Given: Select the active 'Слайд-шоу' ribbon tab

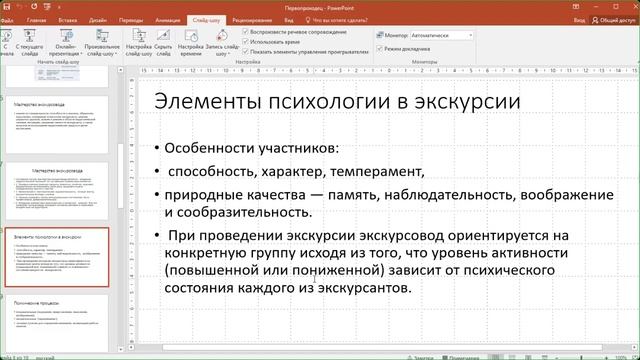Looking at the screenshot, I should click(206, 20).
